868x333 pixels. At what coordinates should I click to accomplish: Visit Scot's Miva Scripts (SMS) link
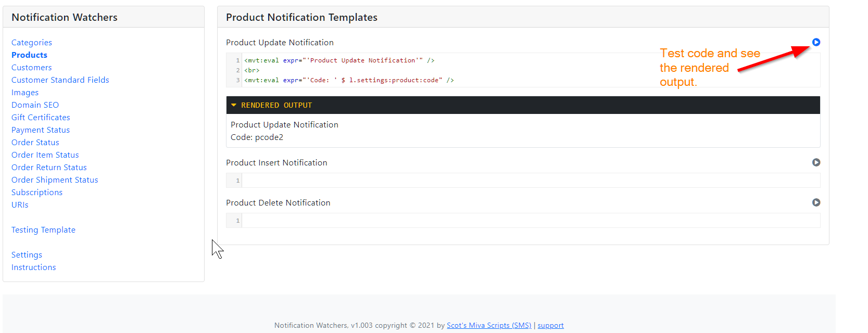488,325
